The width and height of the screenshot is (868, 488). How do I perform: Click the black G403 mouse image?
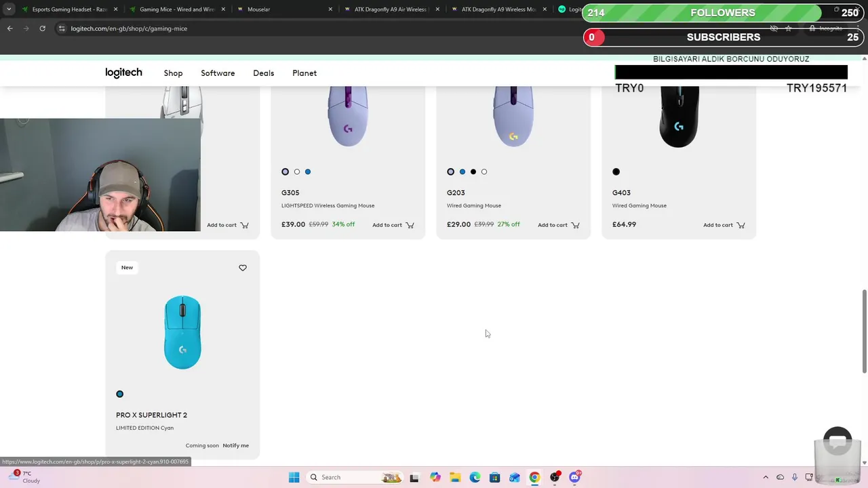pyautogui.click(x=679, y=117)
